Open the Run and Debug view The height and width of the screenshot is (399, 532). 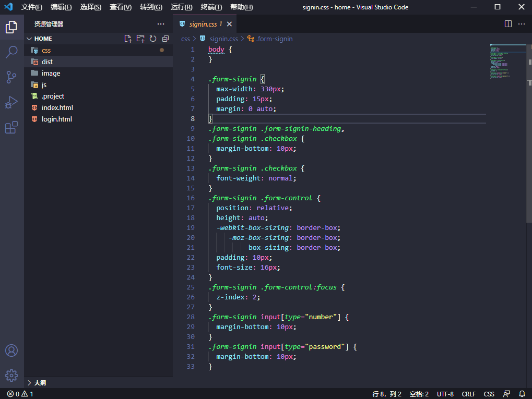click(x=11, y=102)
